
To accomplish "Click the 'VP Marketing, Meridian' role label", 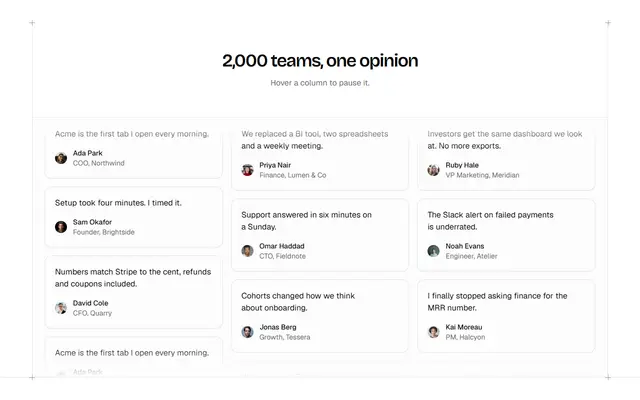I will [x=482, y=175].
